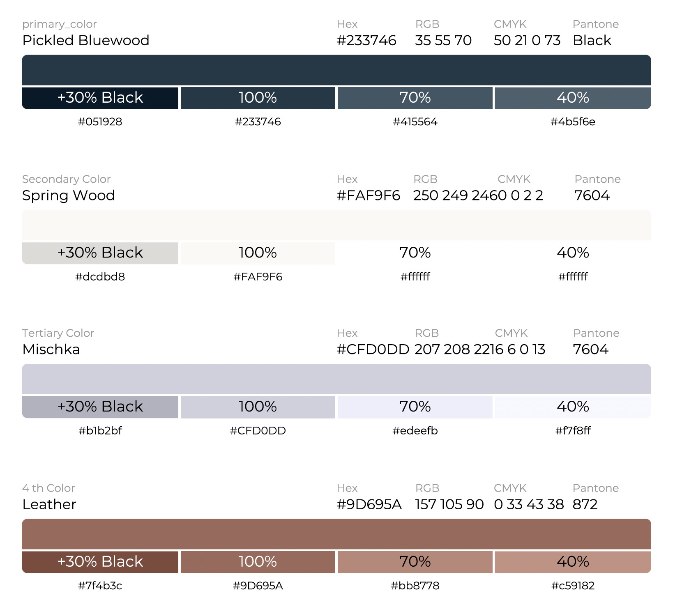The image size is (682, 616).
Task: Select Leather 70% swatch
Action: pyautogui.click(x=415, y=562)
